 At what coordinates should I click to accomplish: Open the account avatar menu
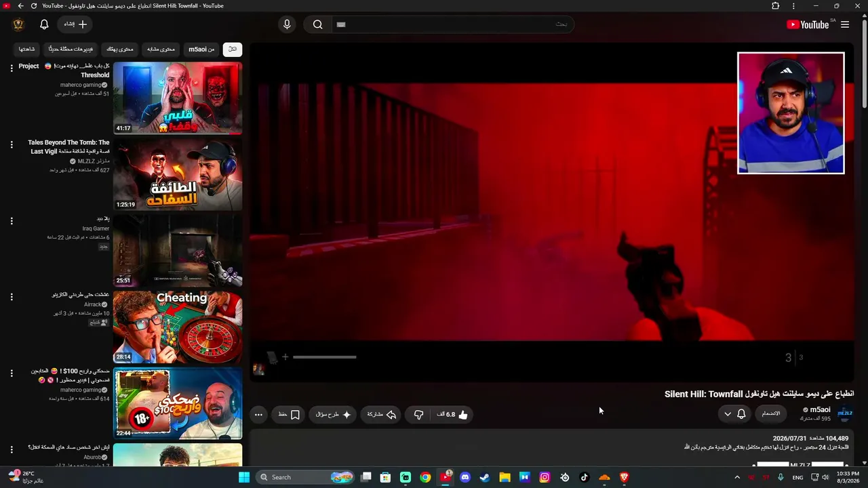click(x=18, y=24)
